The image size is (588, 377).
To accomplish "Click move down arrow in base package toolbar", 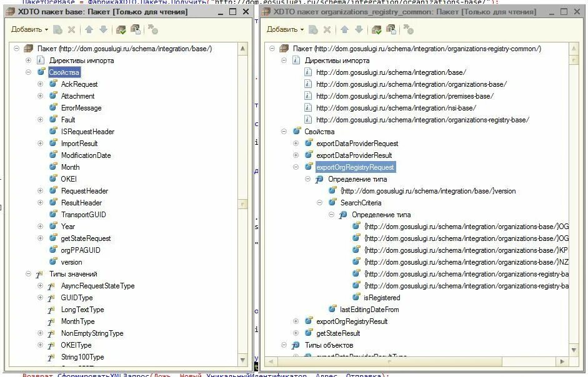I will click(x=104, y=29).
